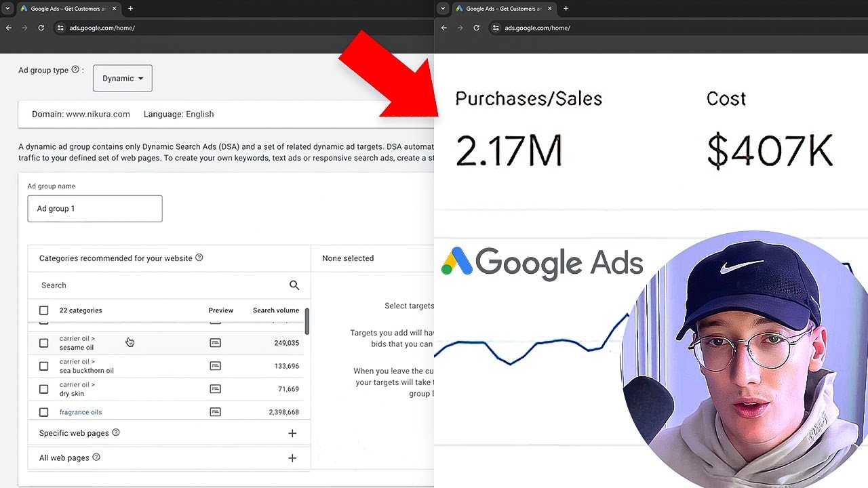Open a new tab in left browser window

tap(130, 9)
